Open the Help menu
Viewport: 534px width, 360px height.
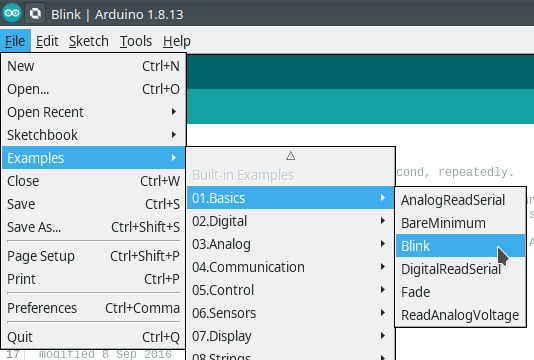pos(176,41)
